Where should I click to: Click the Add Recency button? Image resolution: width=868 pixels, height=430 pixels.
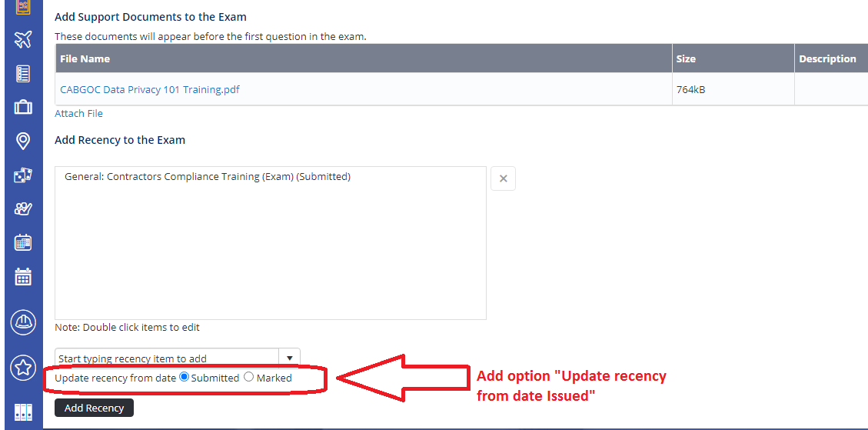(x=94, y=408)
